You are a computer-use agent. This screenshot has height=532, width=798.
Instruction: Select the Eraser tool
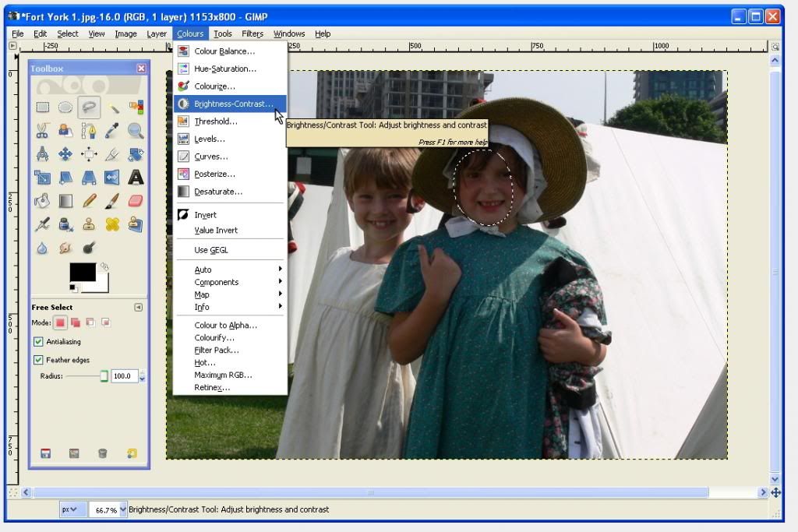click(136, 201)
